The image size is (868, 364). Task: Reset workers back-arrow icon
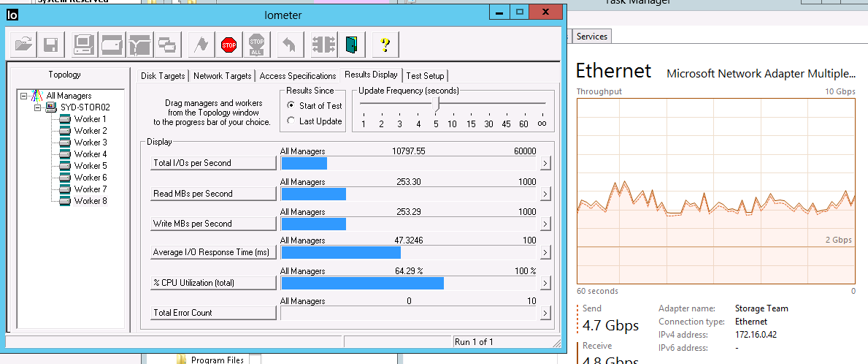(x=290, y=45)
